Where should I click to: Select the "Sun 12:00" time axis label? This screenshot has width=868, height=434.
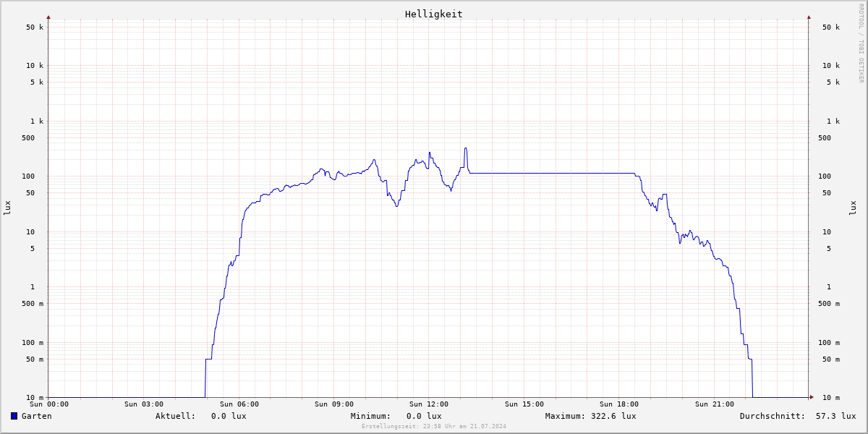tap(429, 404)
